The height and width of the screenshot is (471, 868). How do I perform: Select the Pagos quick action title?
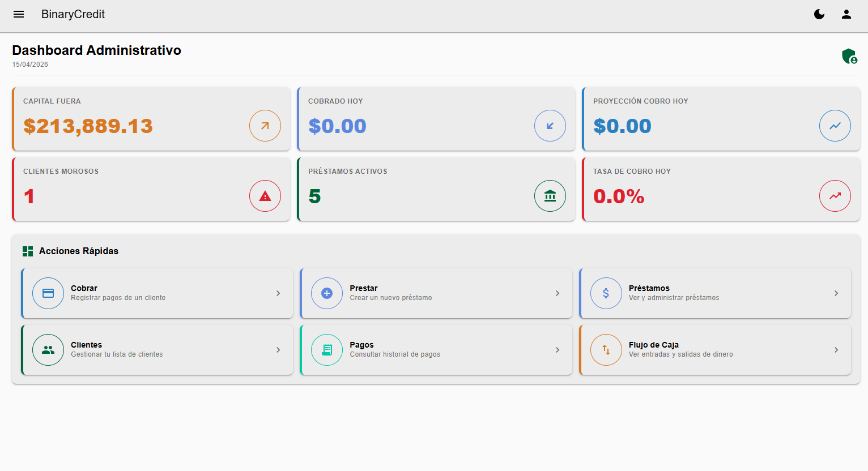(361, 345)
